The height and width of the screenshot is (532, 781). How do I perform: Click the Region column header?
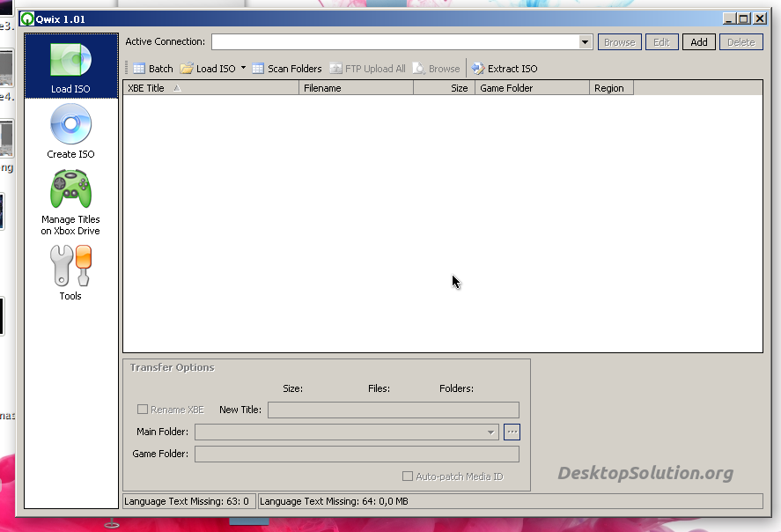click(x=610, y=88)
